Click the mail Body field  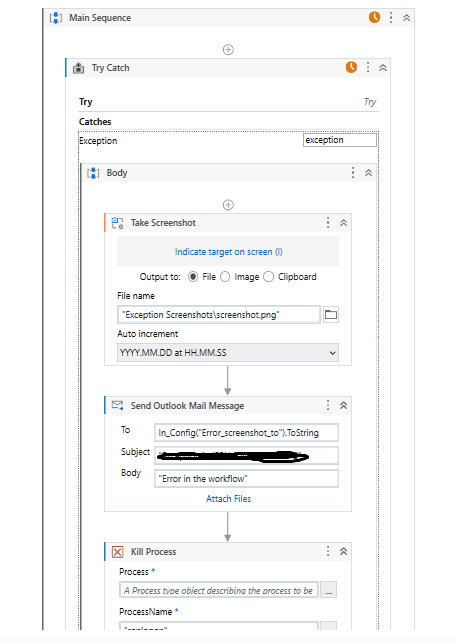coord(246,478)
